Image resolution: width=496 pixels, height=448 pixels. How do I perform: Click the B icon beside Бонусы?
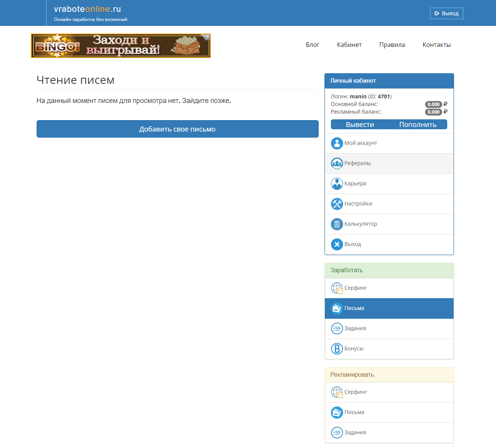337,348
